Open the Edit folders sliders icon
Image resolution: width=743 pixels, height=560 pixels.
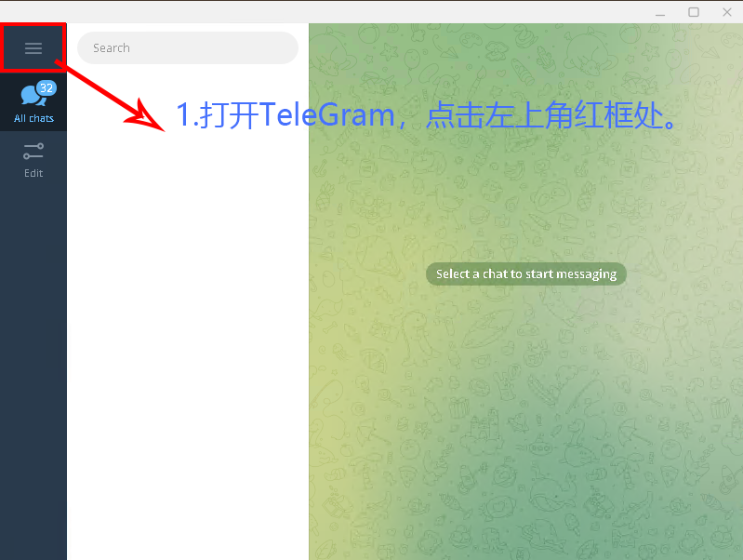(x=33, y=151)
